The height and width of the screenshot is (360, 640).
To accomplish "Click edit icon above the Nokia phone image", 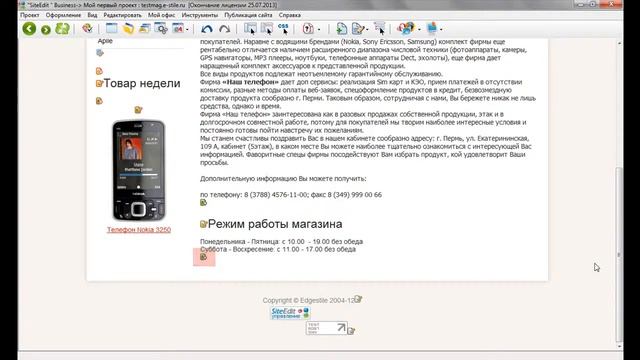I will click(x=138, y=109).
